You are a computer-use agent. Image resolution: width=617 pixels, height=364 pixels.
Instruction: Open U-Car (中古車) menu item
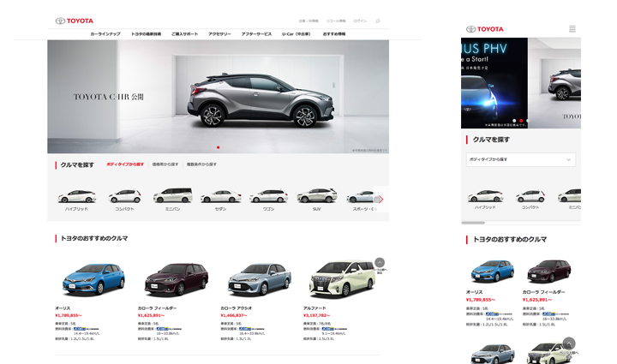click(x=297, y=34)
